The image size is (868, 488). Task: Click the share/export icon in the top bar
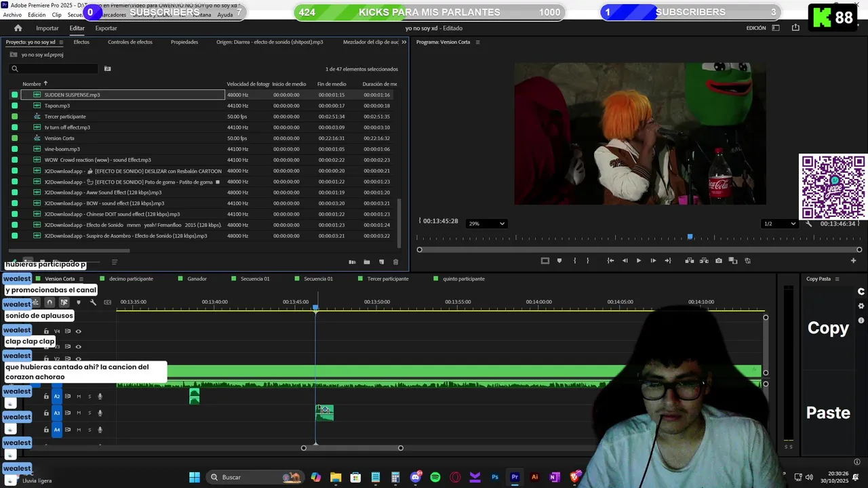coord(795,28)
